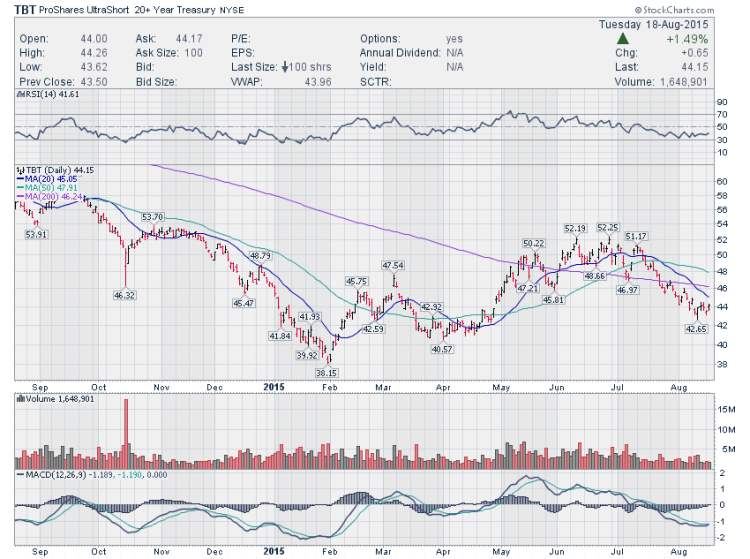Screen dimensions: 750x559
Task: Click the Prev Close value 43.50
Action: point(94,82)
